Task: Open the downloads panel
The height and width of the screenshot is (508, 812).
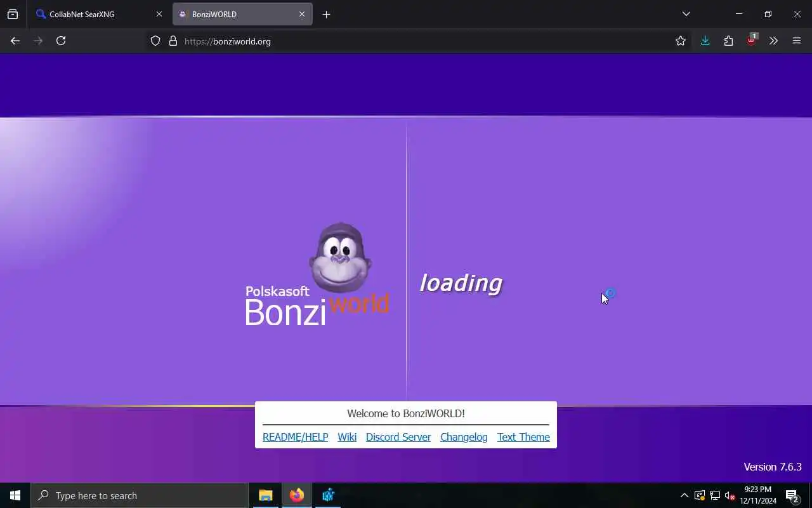Action: [705, 41]
